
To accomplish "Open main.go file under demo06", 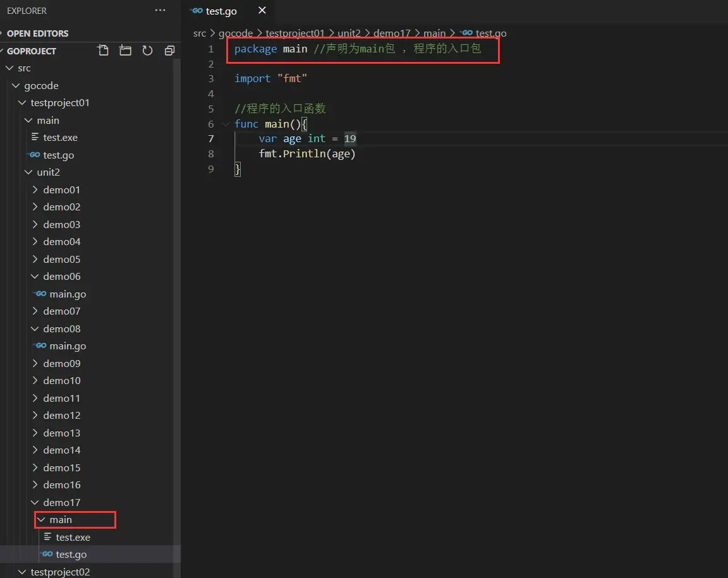I will pyautogui.click(x=68, y=294).
